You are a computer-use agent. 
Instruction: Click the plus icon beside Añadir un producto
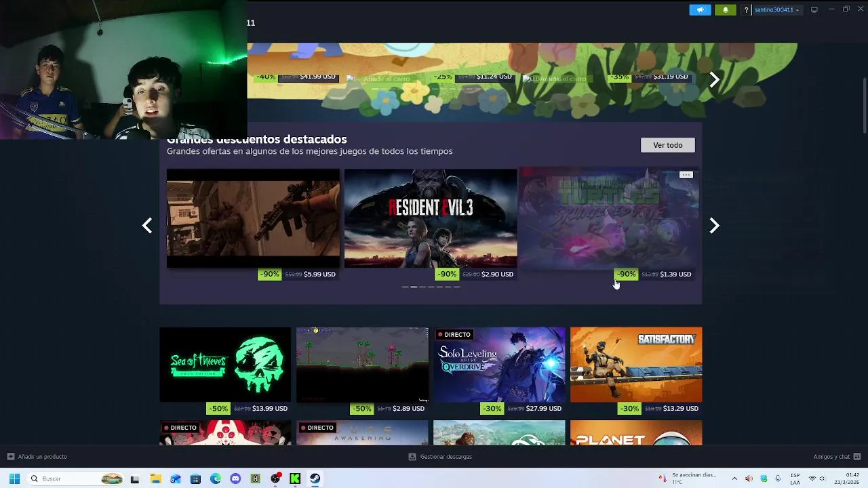coord(11,457)
